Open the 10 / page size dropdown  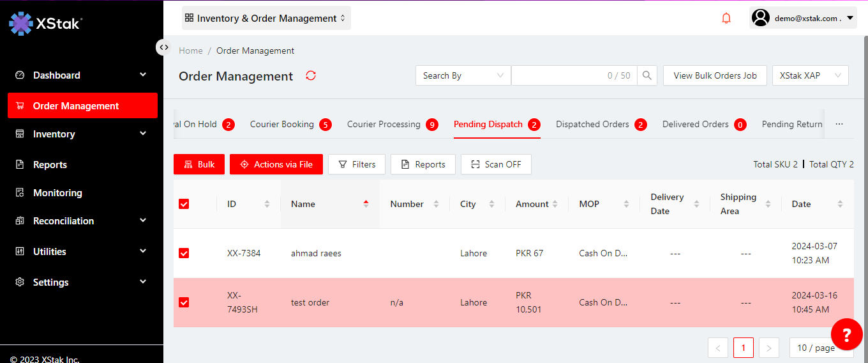point(821,348)
